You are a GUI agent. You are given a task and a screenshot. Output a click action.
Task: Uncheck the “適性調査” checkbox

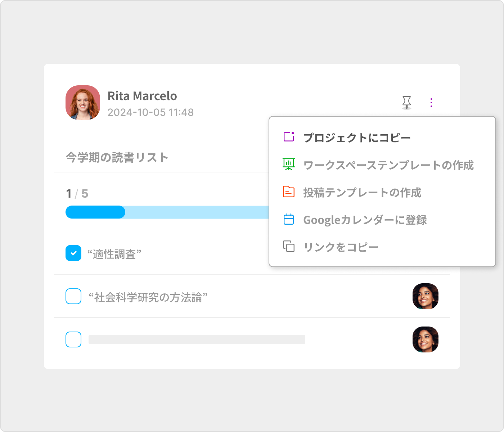(x=73, y=253)
